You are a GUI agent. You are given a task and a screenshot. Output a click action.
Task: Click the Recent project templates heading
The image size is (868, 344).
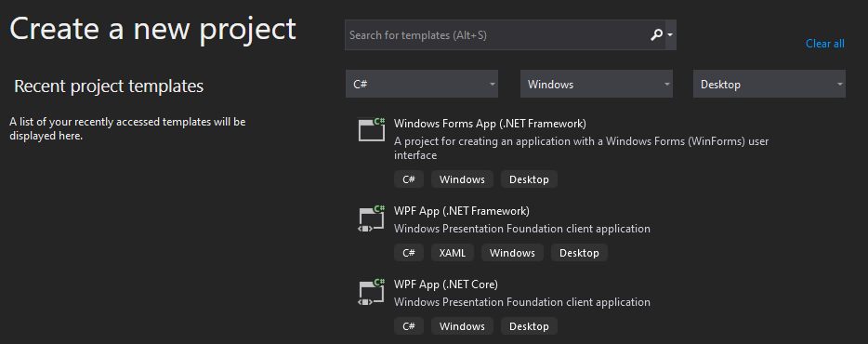[x=109, y=86]
